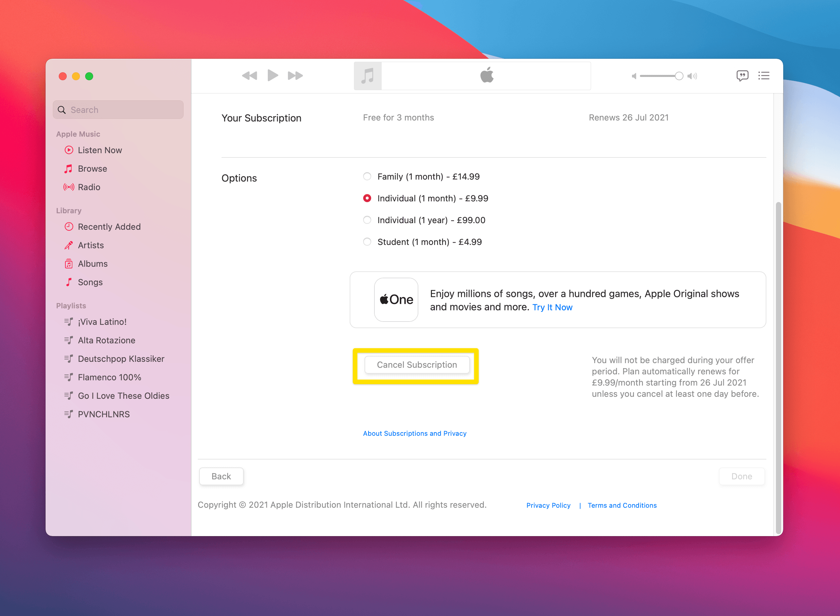Image resolution: width=840 pixels, height=616 pixels.
Task: Enter full screen with green button
Action: tap(89, 77)
